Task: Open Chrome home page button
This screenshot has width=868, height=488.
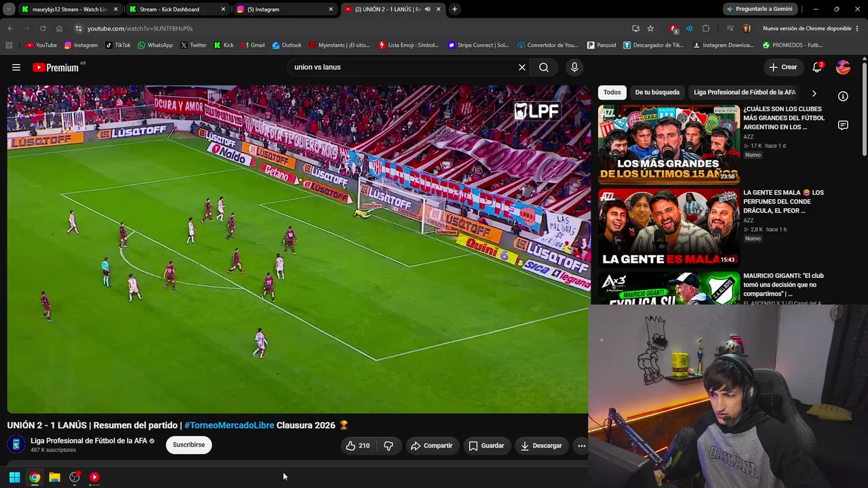Action: 59,28
